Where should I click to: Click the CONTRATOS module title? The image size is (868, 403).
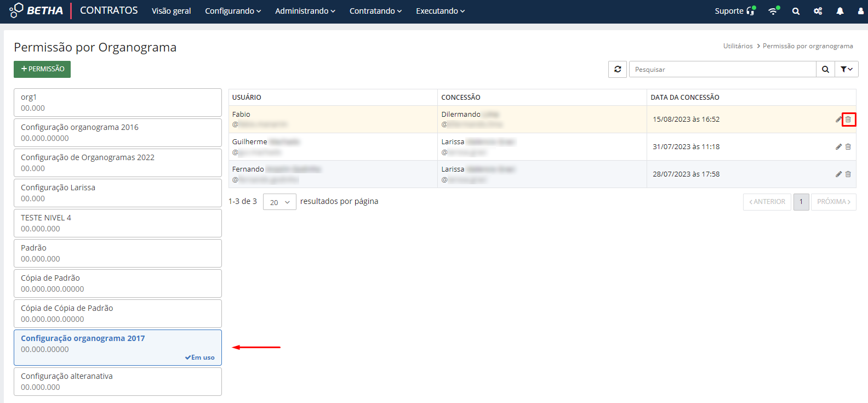pyautogui.click(x=109, y=10)
